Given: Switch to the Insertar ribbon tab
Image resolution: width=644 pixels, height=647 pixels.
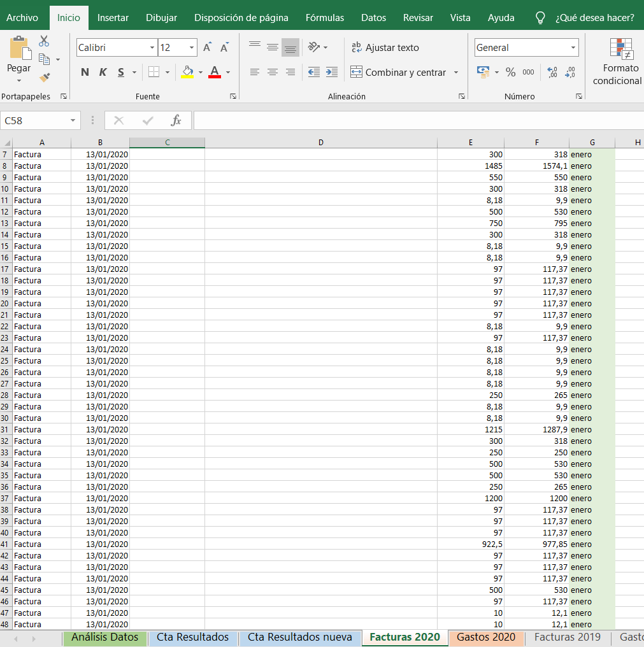Looking at the screenshot, I should [113, 18].
